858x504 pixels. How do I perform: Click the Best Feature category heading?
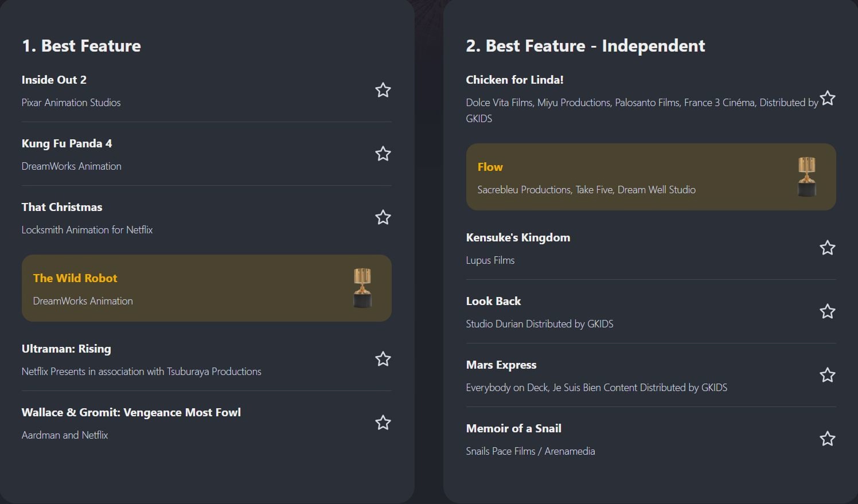click(81, 46)
